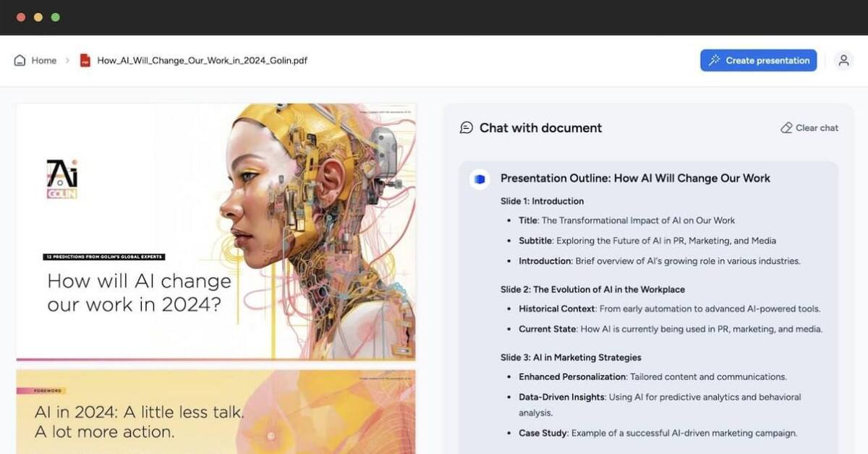Select the How_AI_Will_Change_Our_Work_in_2024_Golin.pdf filename
The image size is (868, 454).
tap(202, 61)
